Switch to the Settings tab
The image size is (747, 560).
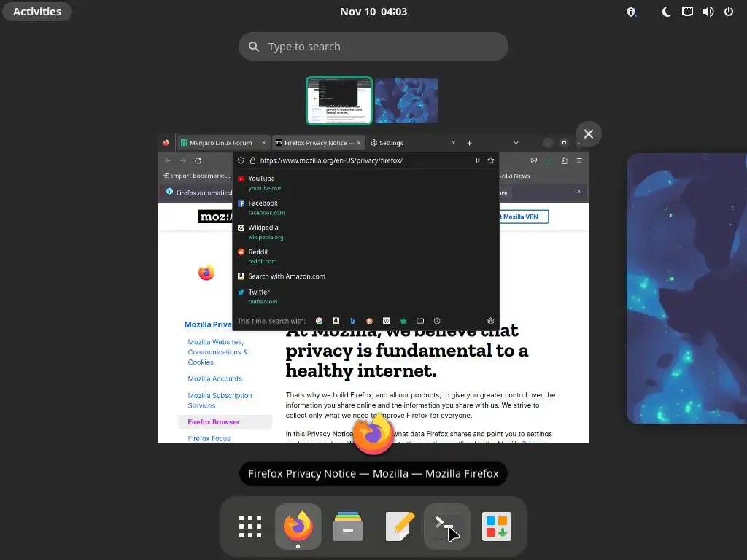click(391, 143)
